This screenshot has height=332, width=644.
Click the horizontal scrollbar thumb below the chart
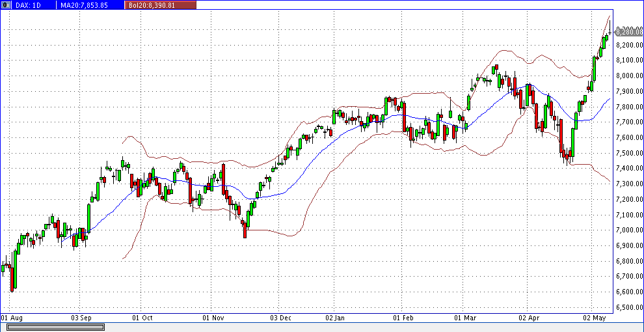[55, 327]
